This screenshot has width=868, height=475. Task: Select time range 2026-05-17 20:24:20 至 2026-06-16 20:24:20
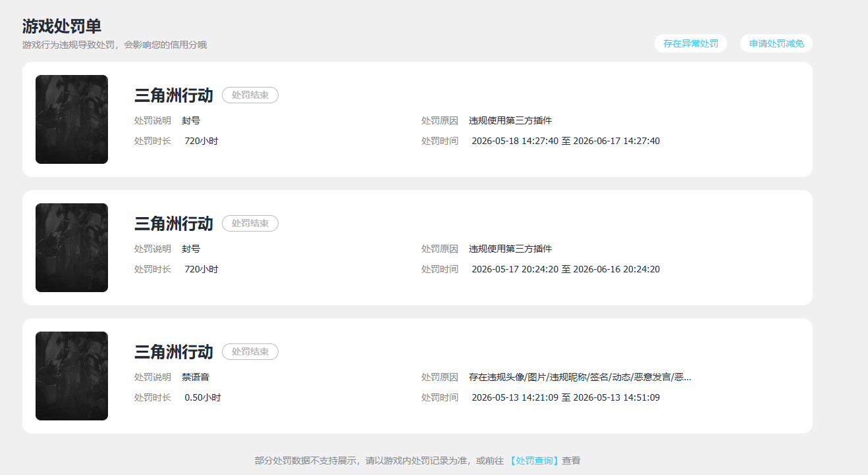(x=566, y=269)
